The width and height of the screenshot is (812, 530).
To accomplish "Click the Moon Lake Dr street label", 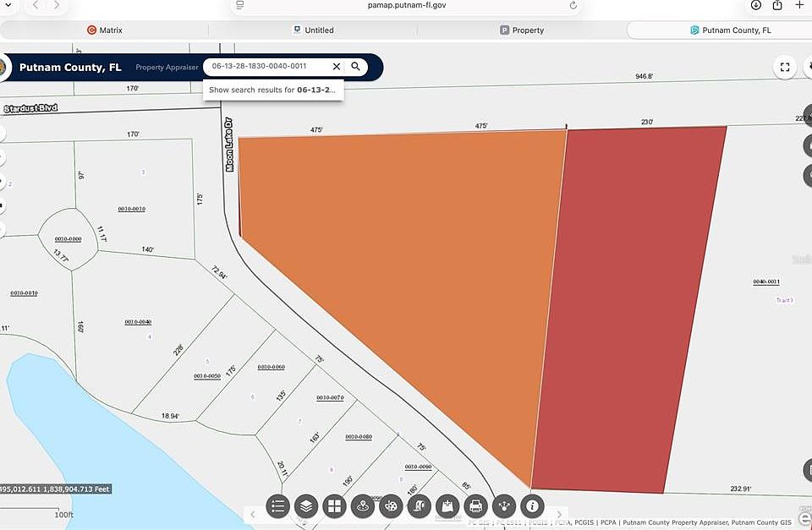I will click(229, 145).
